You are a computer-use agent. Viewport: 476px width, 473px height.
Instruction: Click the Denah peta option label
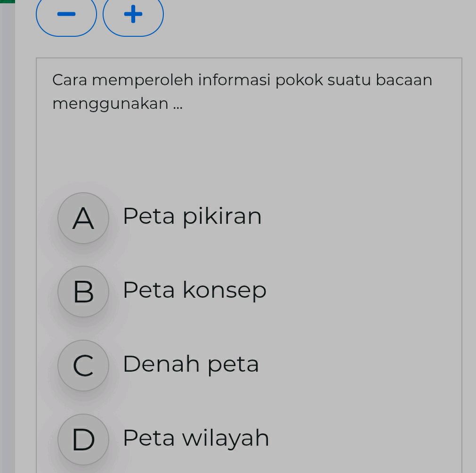pos(191,364)
